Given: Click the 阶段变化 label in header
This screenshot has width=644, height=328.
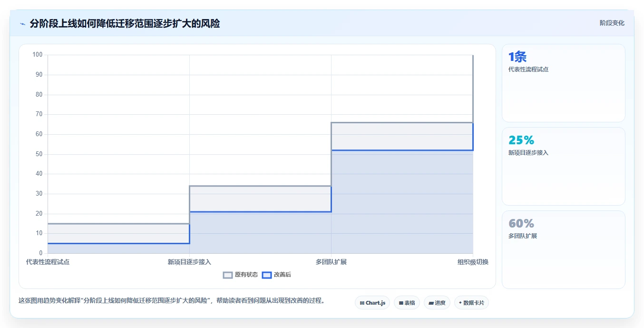Looking at the screenshot, I should pos(612,23).
